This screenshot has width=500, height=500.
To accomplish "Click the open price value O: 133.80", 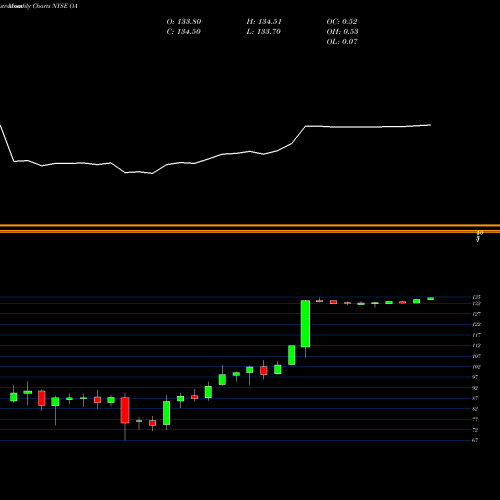I will [184, 22].
